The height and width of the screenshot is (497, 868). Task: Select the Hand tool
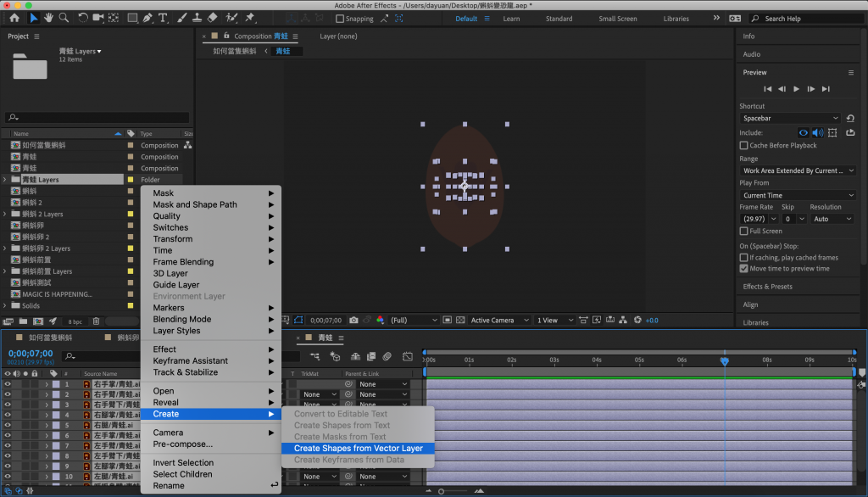point(48,18)
